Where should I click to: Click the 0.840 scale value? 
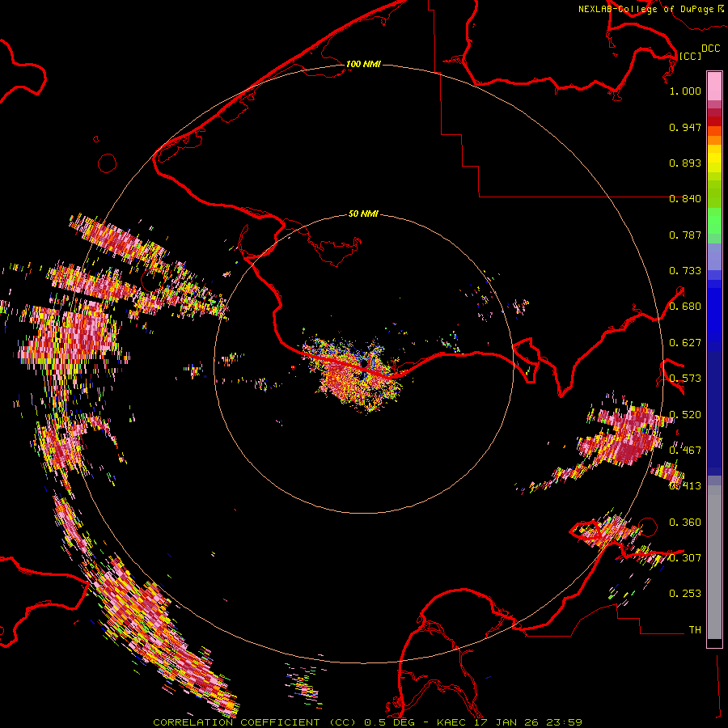(x=685, y=199)
